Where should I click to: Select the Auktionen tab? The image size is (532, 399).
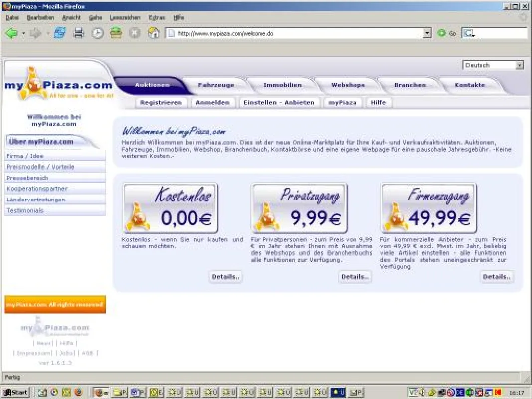pyautogui.click(x=152, y=85)
